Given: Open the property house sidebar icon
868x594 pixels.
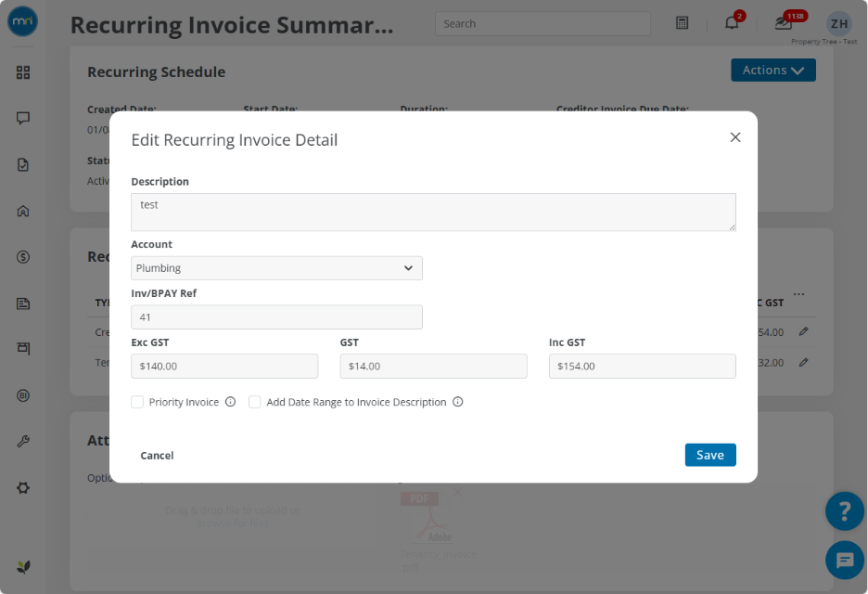Looking at the screenshot, I should (x=22, y=211).
